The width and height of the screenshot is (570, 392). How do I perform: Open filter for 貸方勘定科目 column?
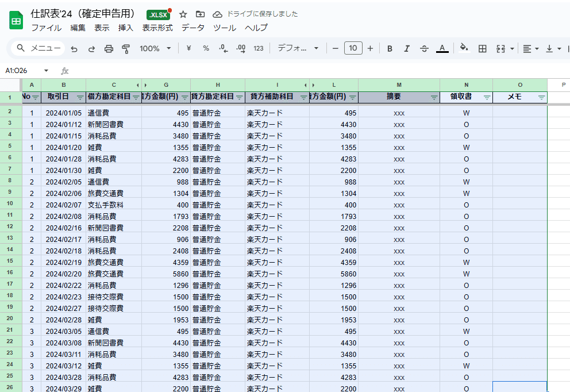pos(240,97)
